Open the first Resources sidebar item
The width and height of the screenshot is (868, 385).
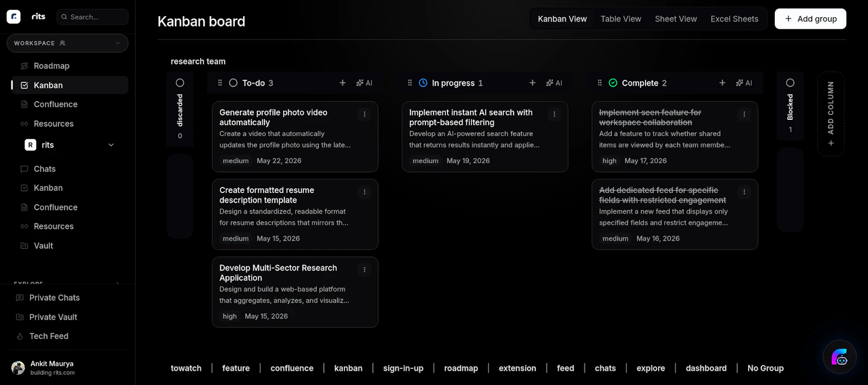(69, 124)
